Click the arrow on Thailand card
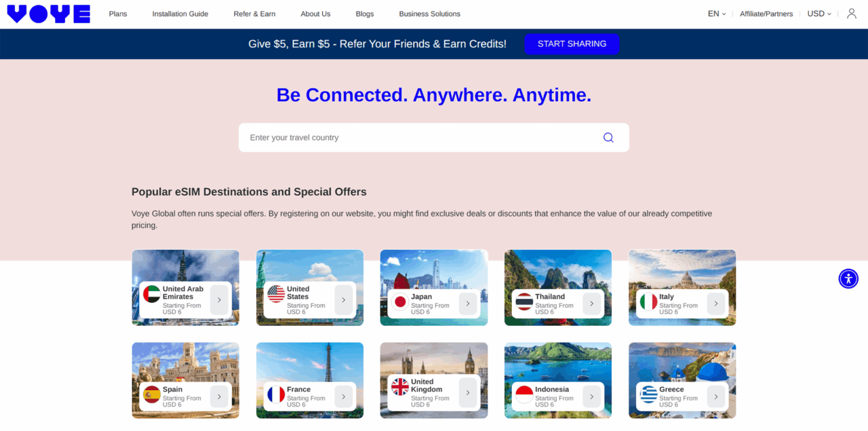 pyautogui.click(x=591, y=303)
